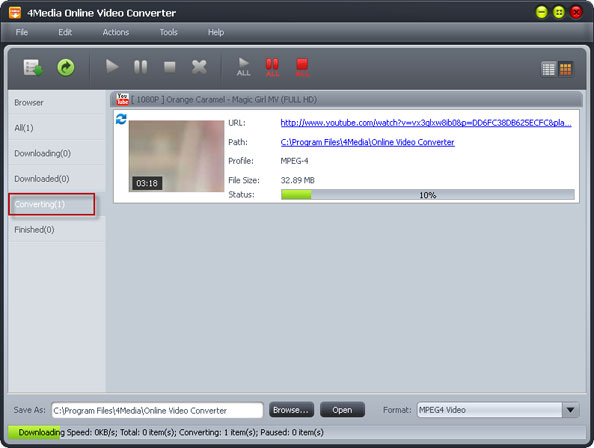Click the green convert arrow icon
Image resolution: width=594 pixels, height=448 pixels.
click(x=66, y=68)
